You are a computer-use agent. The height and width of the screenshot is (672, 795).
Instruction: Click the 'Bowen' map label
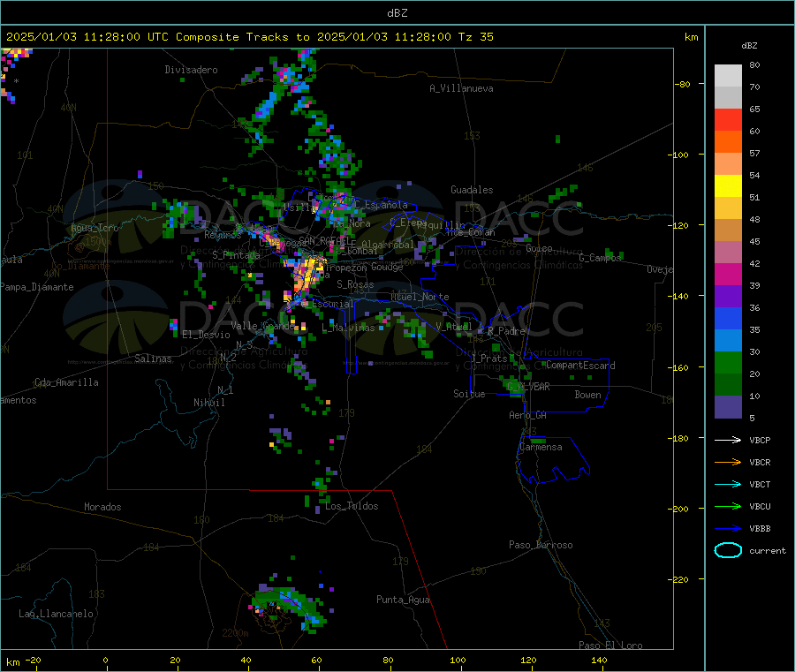[x=588, y=395]
